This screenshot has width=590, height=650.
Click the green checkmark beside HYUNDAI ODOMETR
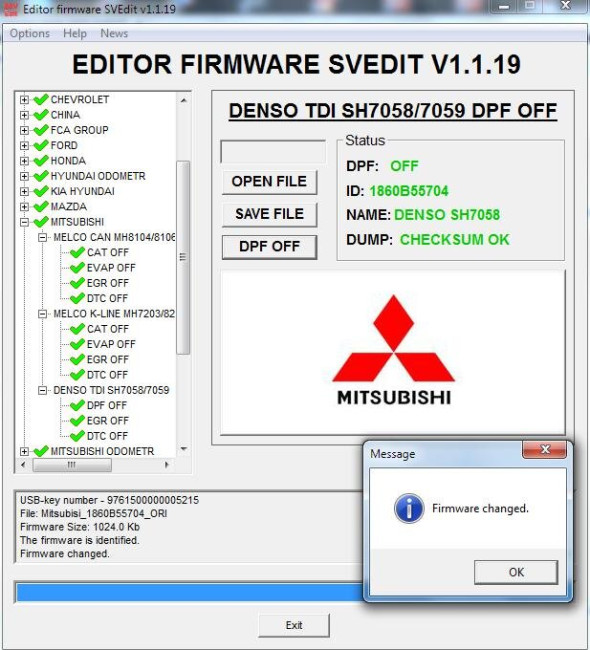pos(41,176)
